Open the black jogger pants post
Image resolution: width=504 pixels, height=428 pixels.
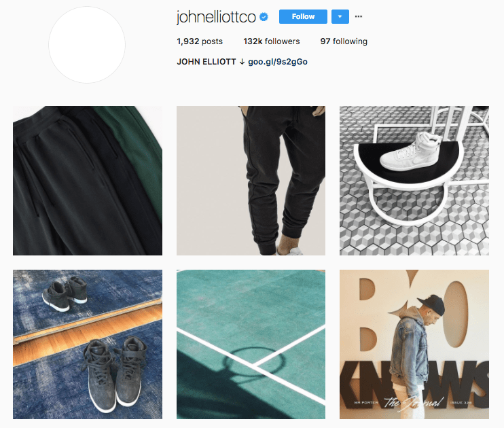click(x=251, y=181)
